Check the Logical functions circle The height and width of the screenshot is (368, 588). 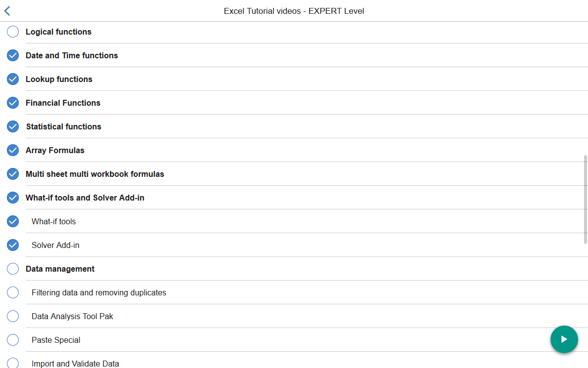tap(13, 32)
